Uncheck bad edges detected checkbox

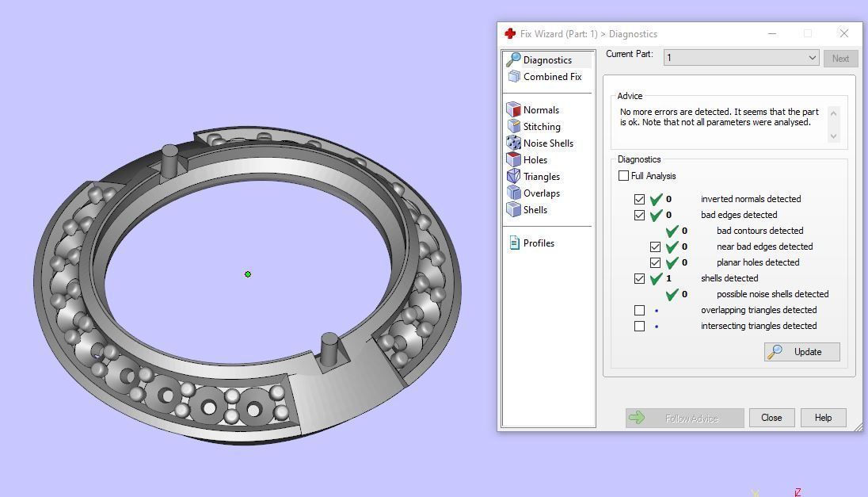[639, 215]
